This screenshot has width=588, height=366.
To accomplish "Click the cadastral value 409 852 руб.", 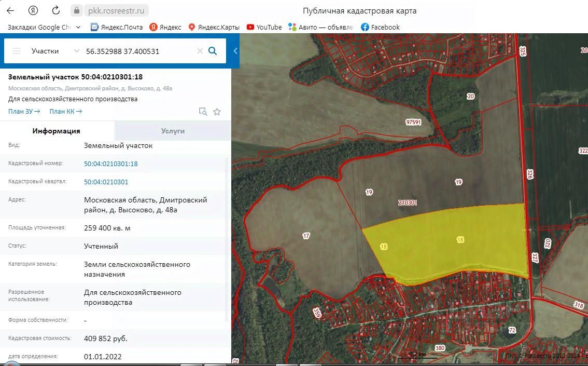I will coord(106,338).
